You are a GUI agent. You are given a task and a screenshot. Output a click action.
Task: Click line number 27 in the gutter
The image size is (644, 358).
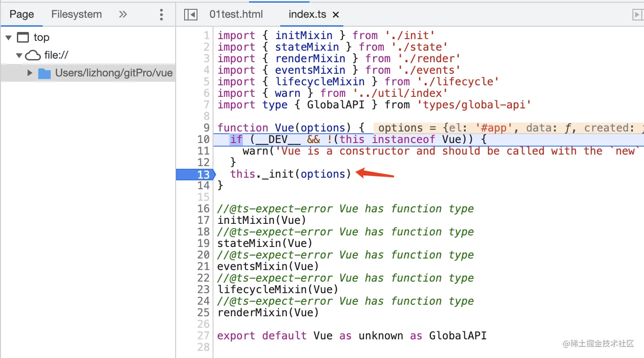pyautogui.click(x=203, y=336)
